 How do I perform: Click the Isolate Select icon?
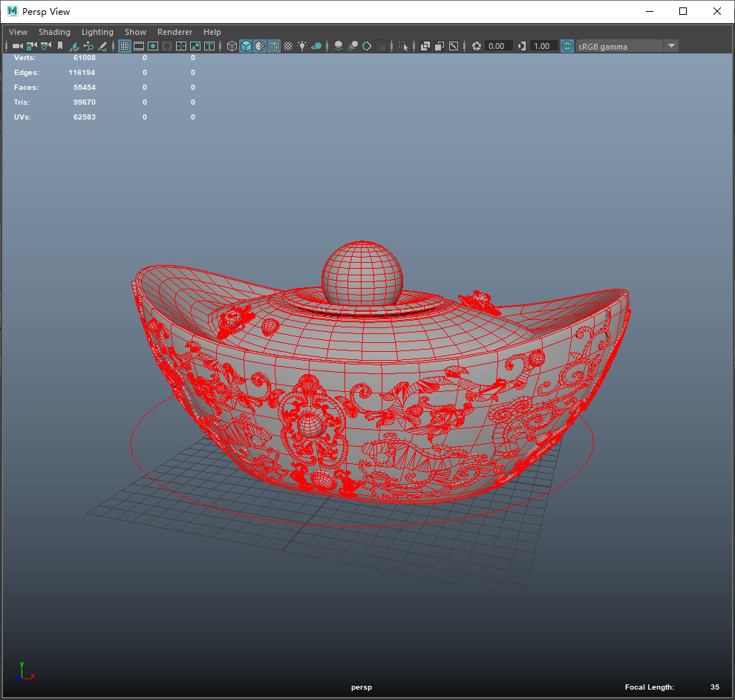pyautogui.click(x=403, y=46)
